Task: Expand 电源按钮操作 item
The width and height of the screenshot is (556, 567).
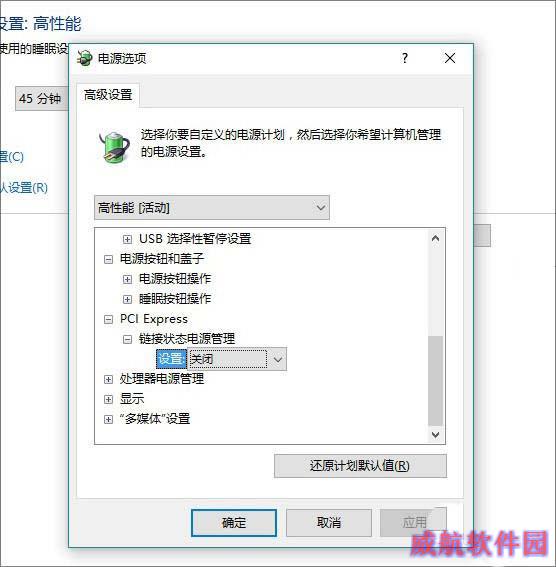Action: (x=127, y=279)
